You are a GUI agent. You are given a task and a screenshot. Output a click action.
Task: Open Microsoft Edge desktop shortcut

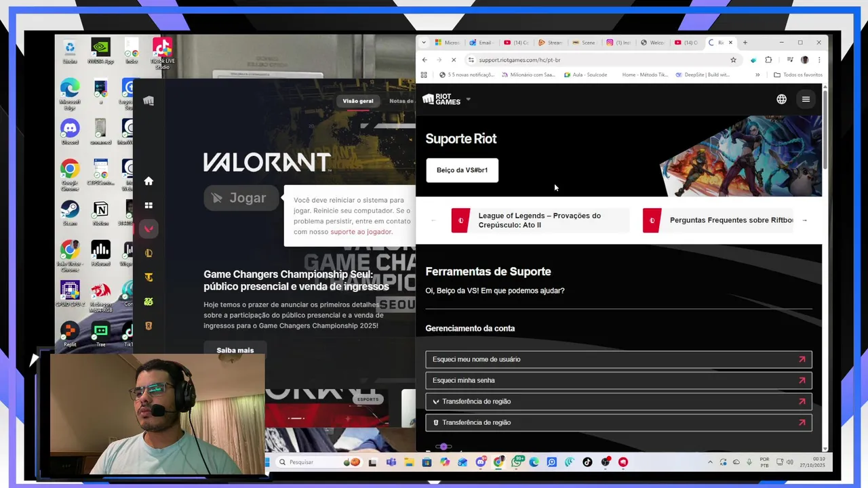70,94
